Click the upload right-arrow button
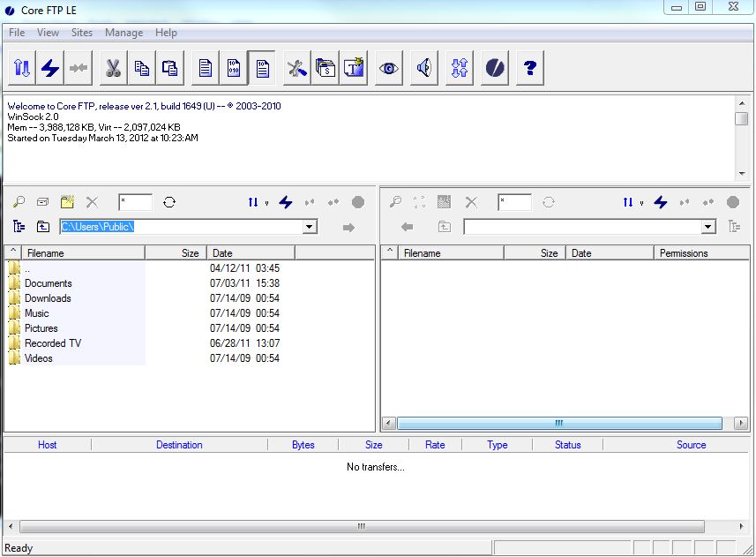 [x=349, y=227]
